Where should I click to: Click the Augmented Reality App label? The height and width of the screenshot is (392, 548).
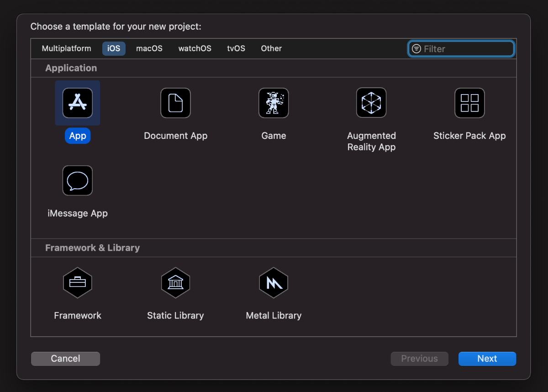click(371, 141)
